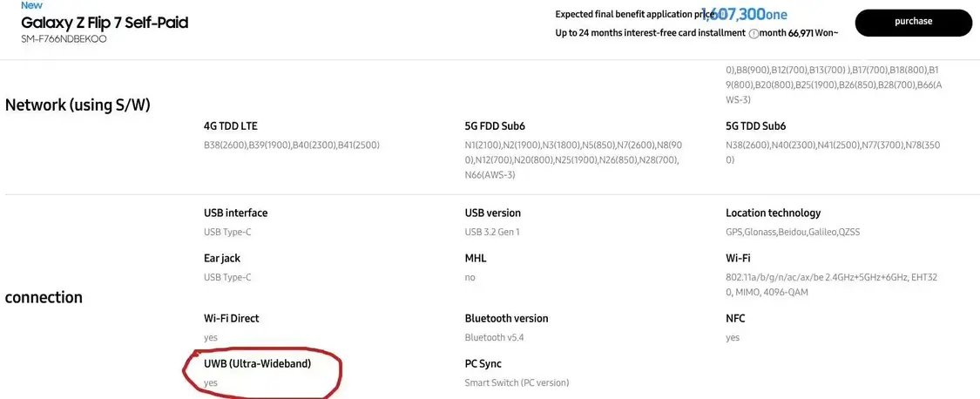
Task: Click the Network (using S/W) heading
Action: [78, 105]
